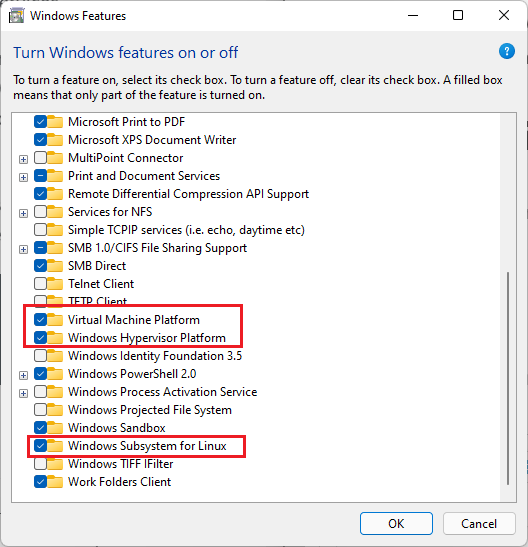Click the folder icon next to Windows TIFF IFilter
528x547 pixels.
click(x=55, y=464)
